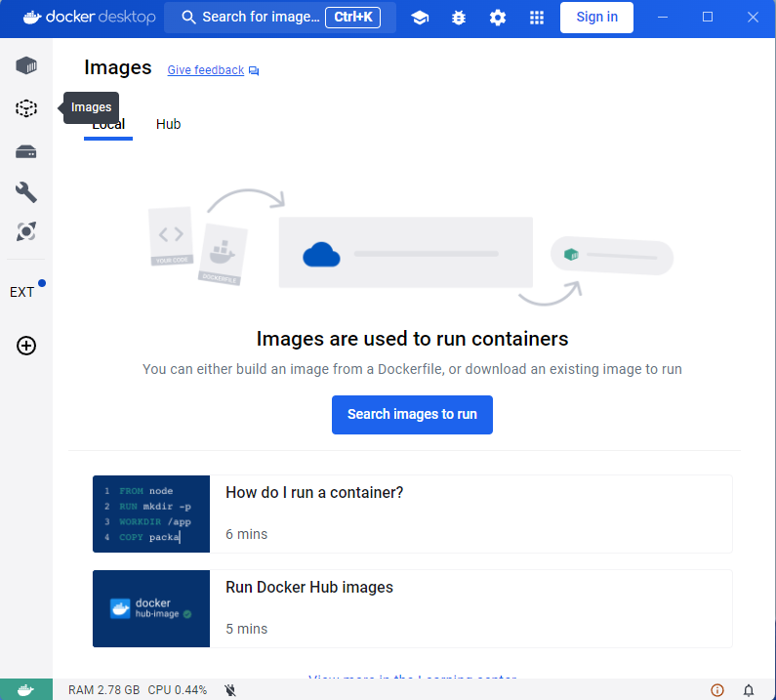Click the orange info status icon
The image size is (776, 700).
click(x=717, y=690)
